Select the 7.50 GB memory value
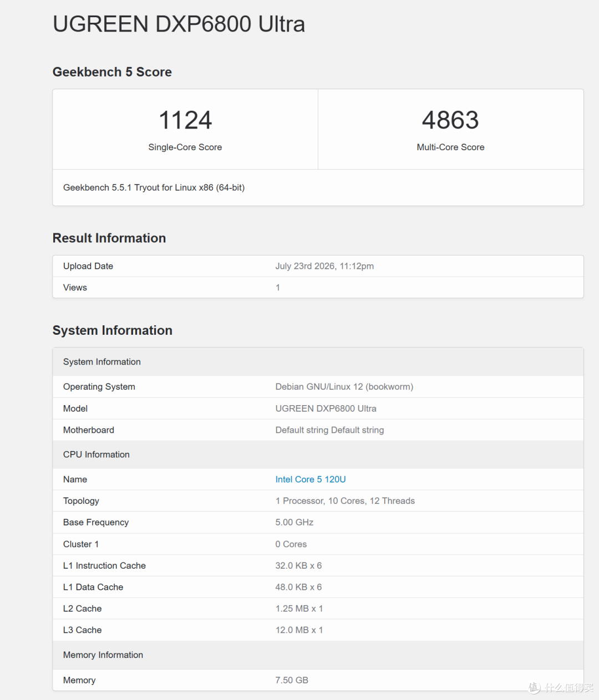 292,680
